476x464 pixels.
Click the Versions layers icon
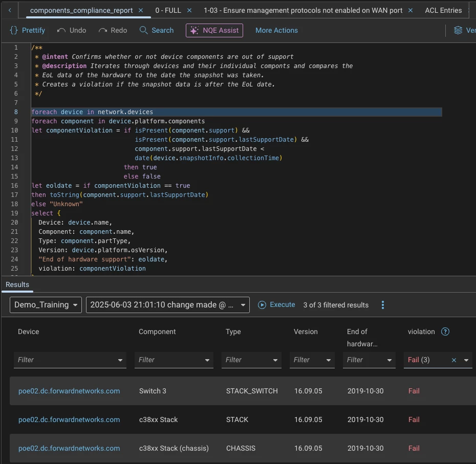click(458, 30)
